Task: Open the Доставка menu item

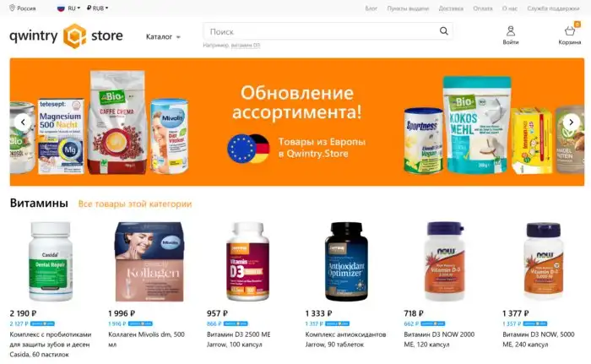Action: pos(451,8)
